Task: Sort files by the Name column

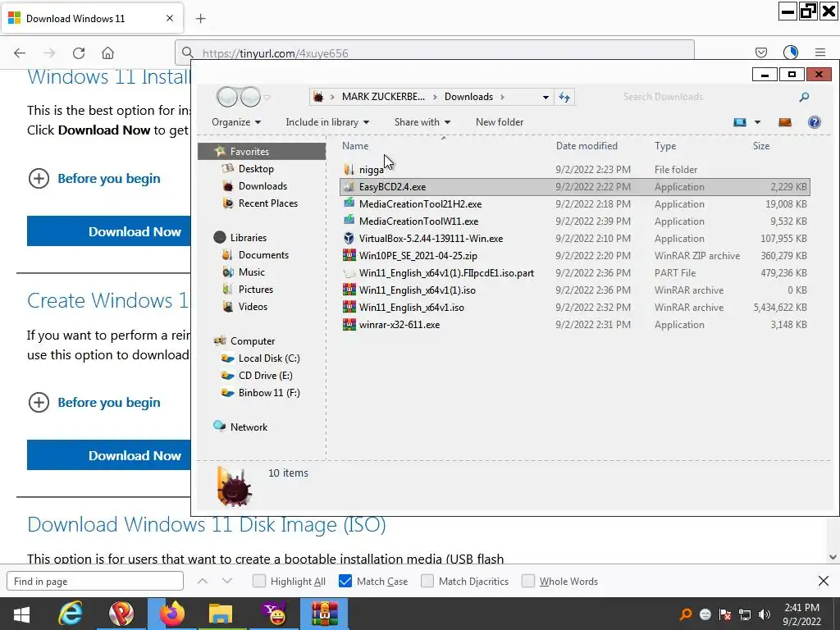Action: pyautogui.click(x=355, y=146)
